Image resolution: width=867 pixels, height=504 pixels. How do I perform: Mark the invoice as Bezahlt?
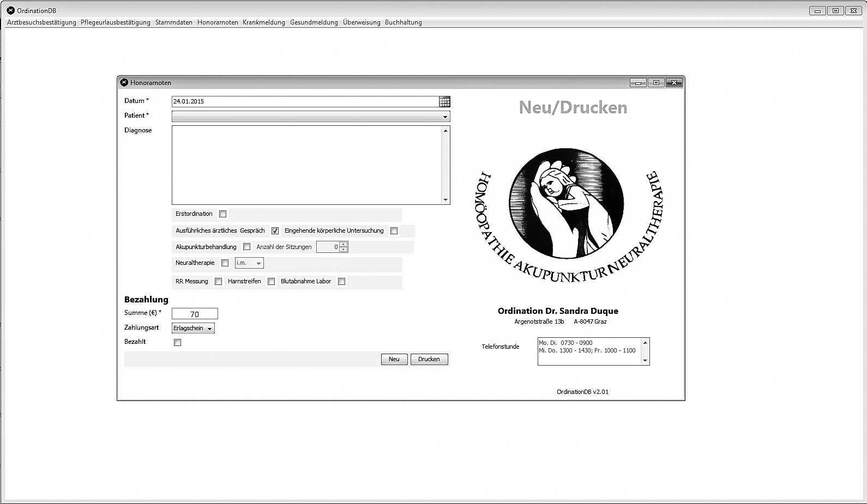coord(177,343)
